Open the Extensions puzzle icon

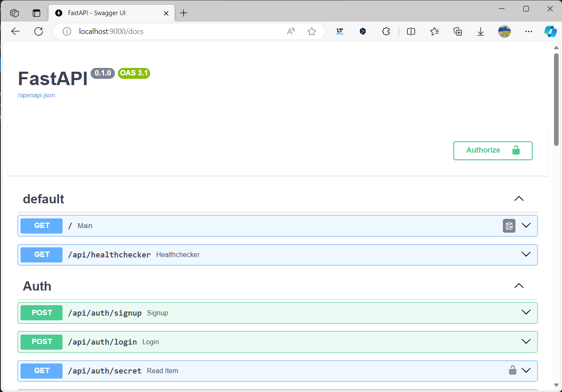pos(386,31)
